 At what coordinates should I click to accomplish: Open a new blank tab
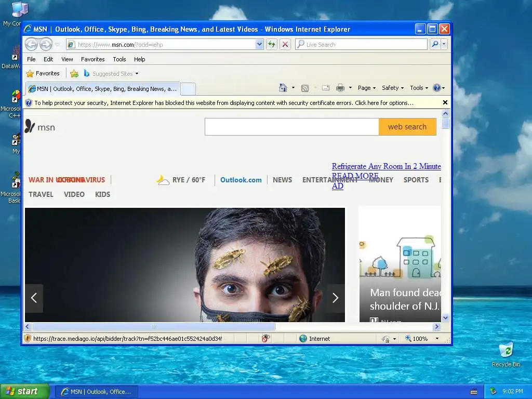pyautogui.click(x=188, y=89)
